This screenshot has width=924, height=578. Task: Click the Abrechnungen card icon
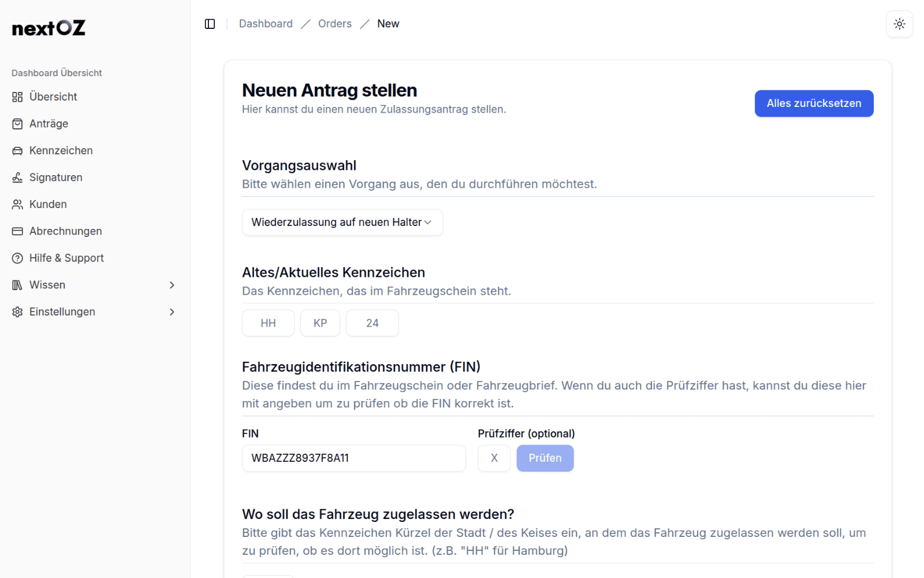pyautogui.click(x=17, y=231)
